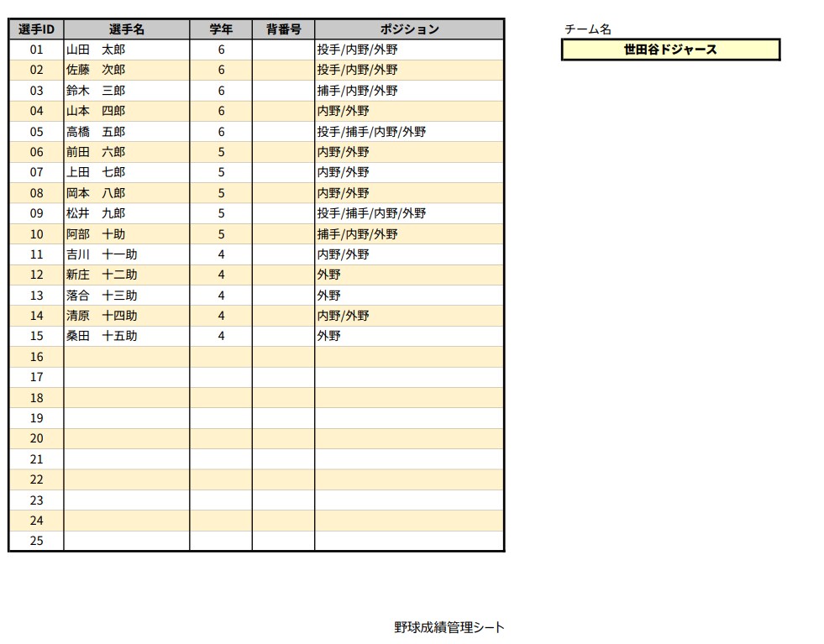This screenshot has width=824, height=644.
Task: Click the empty position cell in row 25
Action: (409, 541)
